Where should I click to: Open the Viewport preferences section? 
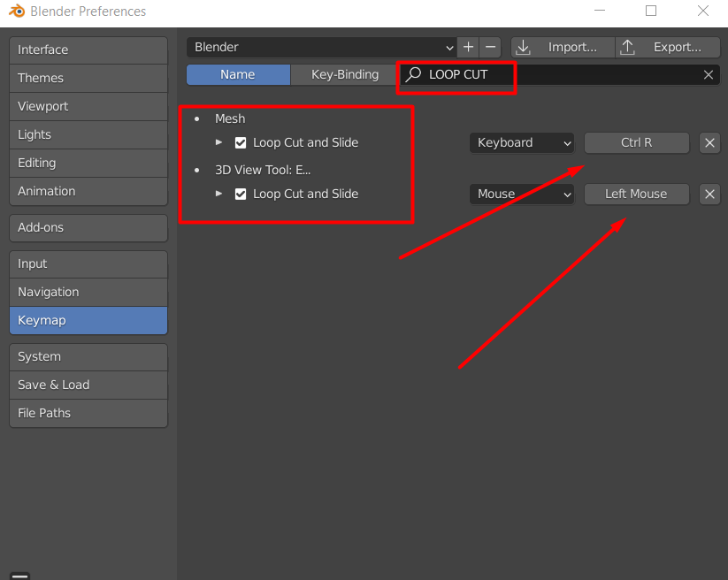[88, 106]
